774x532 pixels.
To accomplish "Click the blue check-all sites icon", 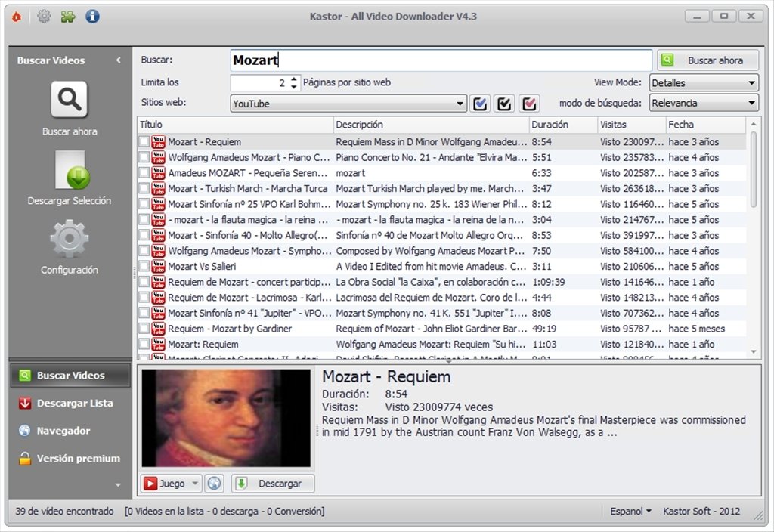I will click(x=480, y=104).
